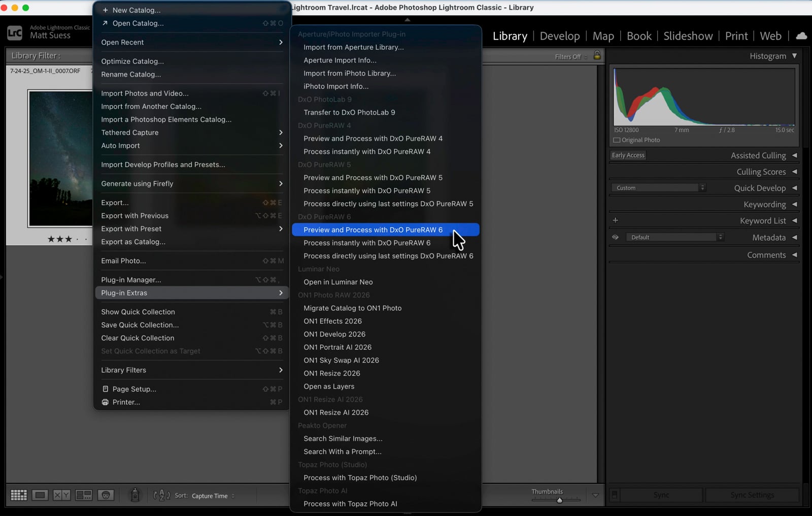
Task: Switch to the Map module
Action: pos(603,36)
